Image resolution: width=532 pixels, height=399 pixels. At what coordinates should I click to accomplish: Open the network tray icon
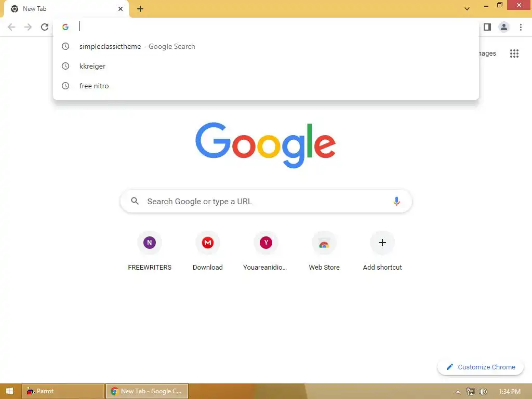(x=471, y=392)
